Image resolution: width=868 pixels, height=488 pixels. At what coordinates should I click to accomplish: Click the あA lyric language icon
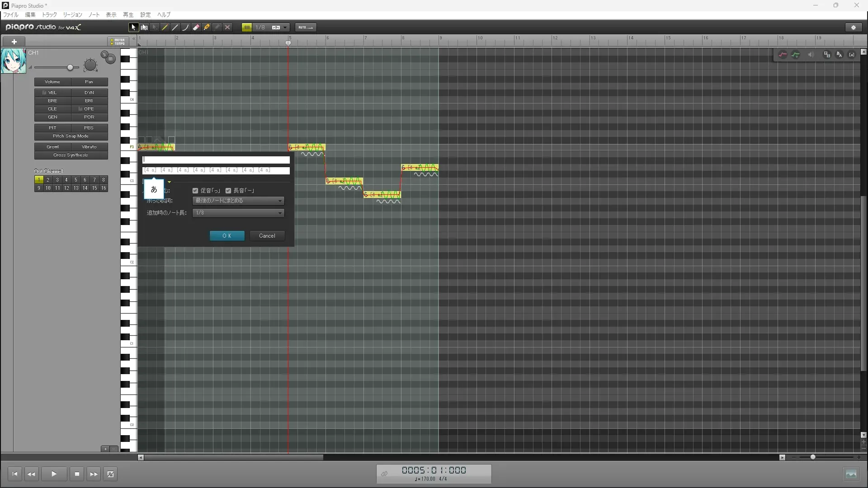click(x=839, y=55)
